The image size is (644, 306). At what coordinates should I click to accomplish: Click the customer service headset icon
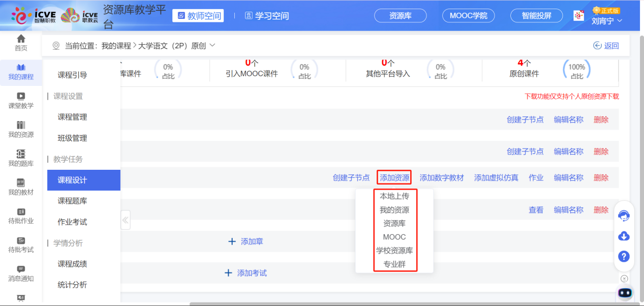pyautogui.click(x=624, y=216)
